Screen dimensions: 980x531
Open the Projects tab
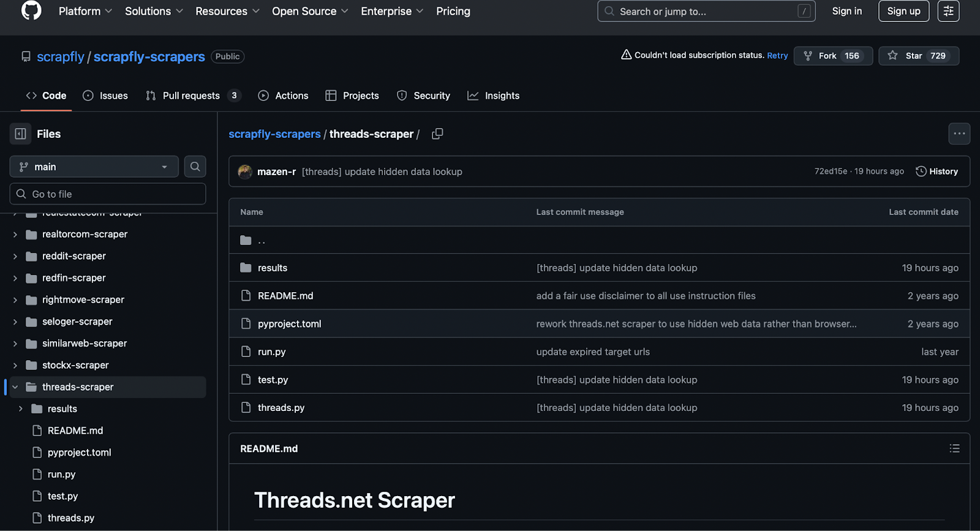(x=352, y=96)
